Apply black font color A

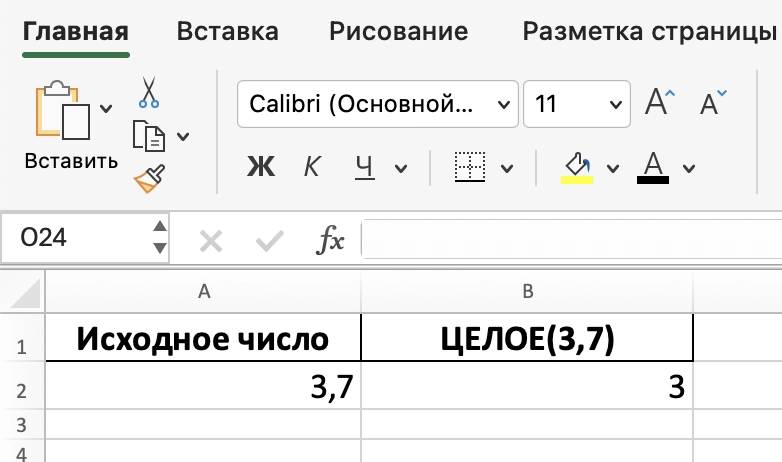(x=653, y=168)
